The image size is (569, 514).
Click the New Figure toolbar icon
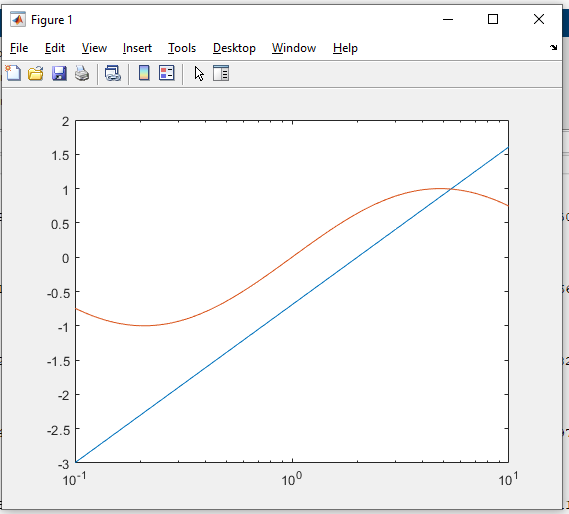point(13,73)
